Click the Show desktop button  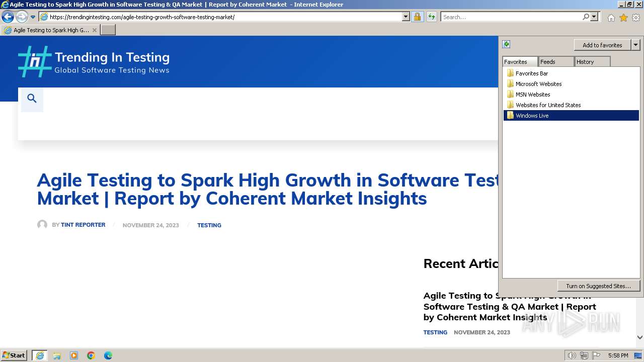[x=638, y=355]
